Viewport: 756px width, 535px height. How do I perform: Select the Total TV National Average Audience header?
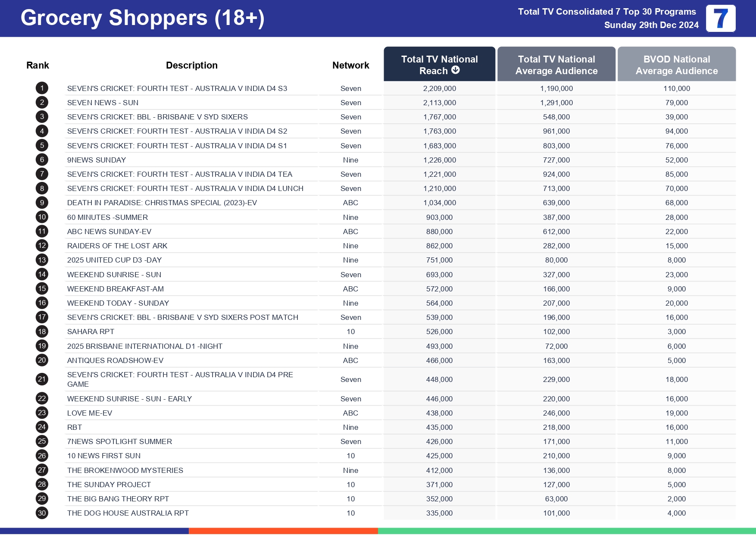[556, 65]
